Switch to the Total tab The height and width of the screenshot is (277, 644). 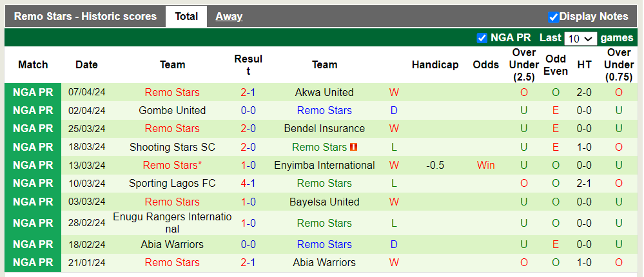[x=186, y=17]
